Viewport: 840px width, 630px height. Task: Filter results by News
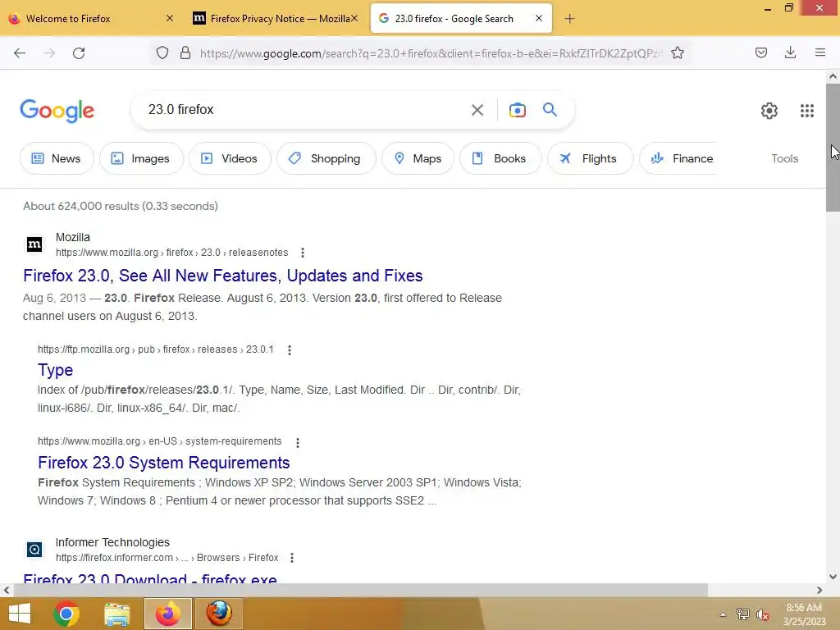[57, 158]
